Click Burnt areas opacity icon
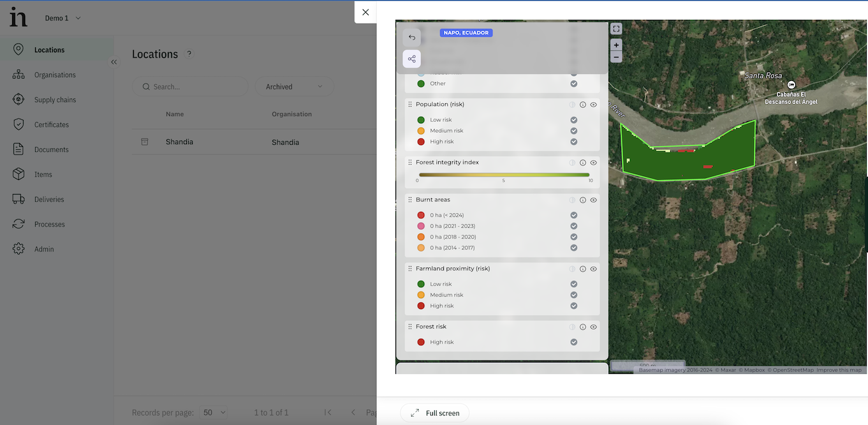The height and width of the screenshot is (425, 868). pos(572,200)
